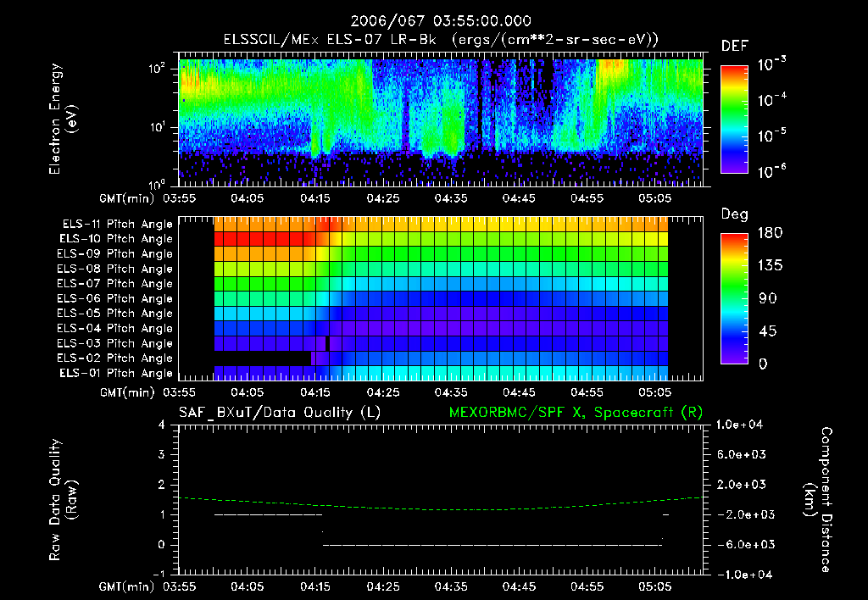Select the ELS-01 Pitch Angle row label
Screen dimensions: 868x600
(115, 373)
